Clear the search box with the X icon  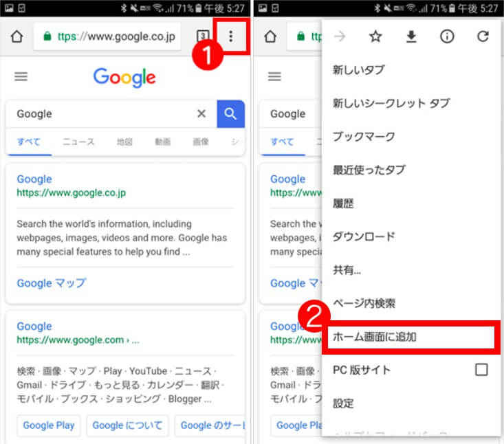[x=201, y=114]
